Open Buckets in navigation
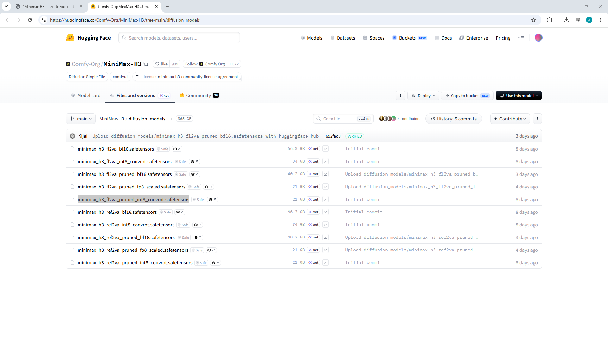 [409, 38]
